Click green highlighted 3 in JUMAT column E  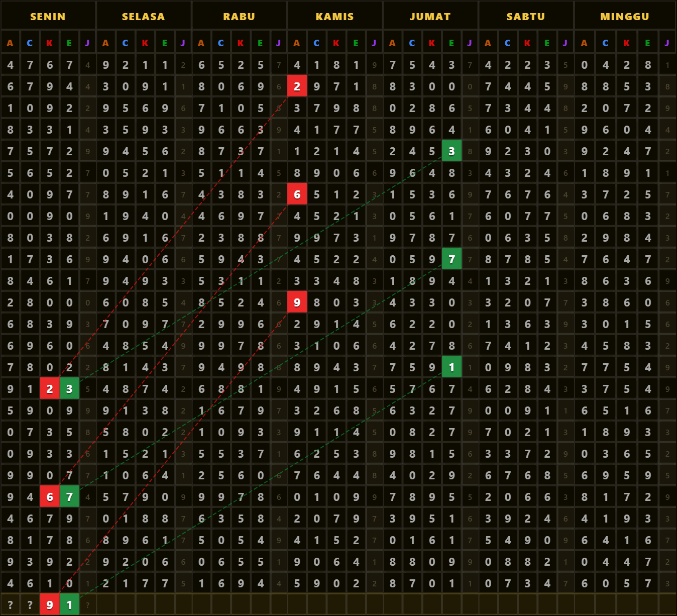(x=452, y=151)
